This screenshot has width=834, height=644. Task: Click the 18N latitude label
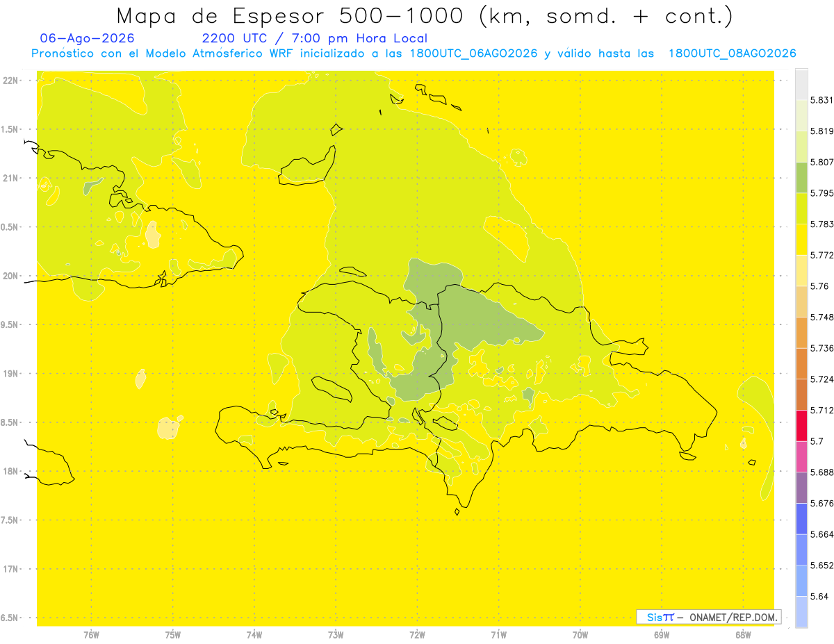click(12, 471)
